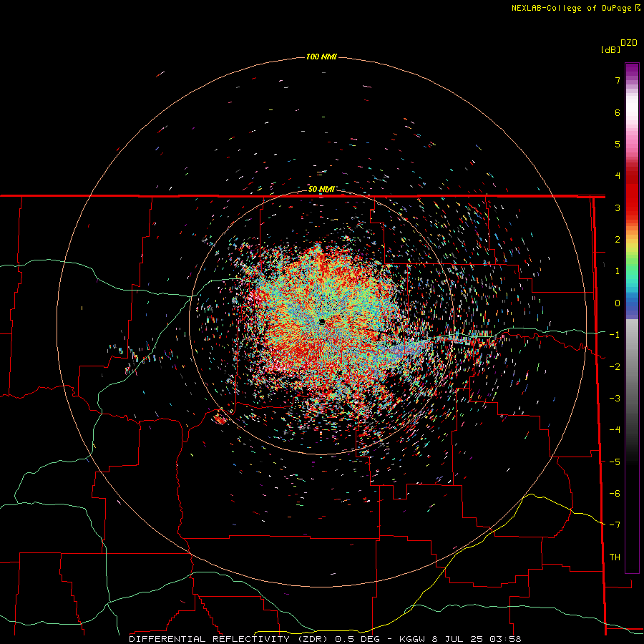Click the DZD legend heading

click(x=629, y=43)
